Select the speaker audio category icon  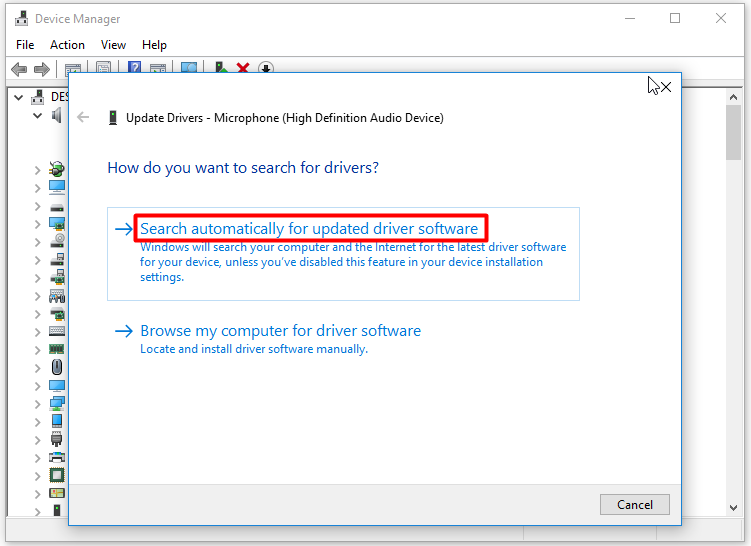point(57,115)
